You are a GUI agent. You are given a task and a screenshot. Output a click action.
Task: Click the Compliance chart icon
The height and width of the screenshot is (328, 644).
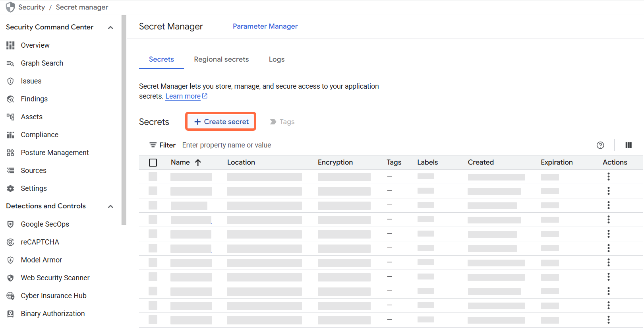10,135
